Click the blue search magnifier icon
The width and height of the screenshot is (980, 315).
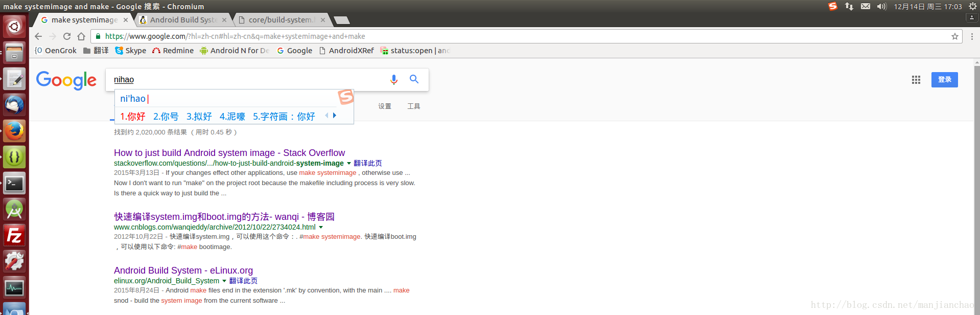point(414,79)
